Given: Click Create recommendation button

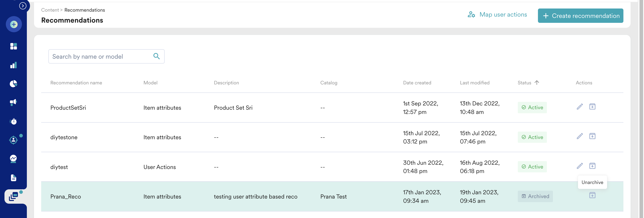Looking at the screenshot, I should pyautogui.click(x=580, y=16).
